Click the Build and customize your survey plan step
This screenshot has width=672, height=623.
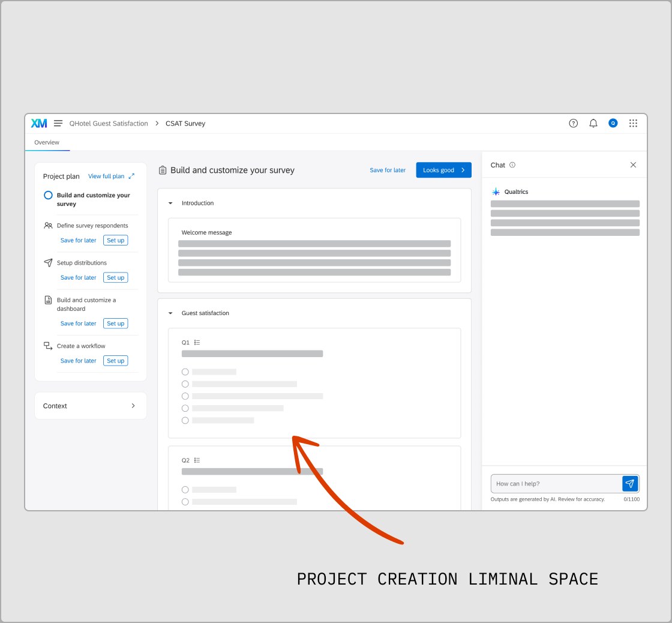tap(93, 200)
